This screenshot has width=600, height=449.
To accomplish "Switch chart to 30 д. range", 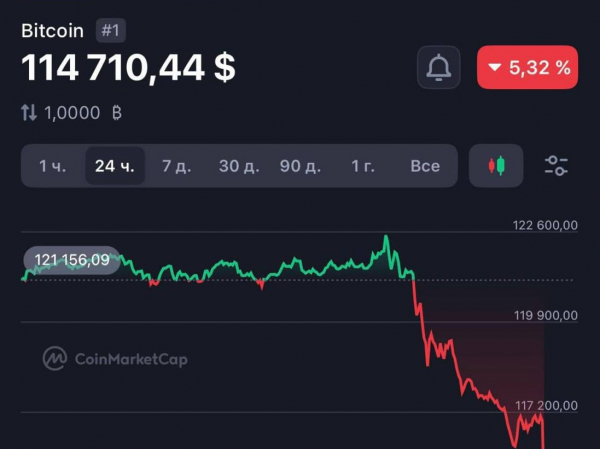I will 238,166.
